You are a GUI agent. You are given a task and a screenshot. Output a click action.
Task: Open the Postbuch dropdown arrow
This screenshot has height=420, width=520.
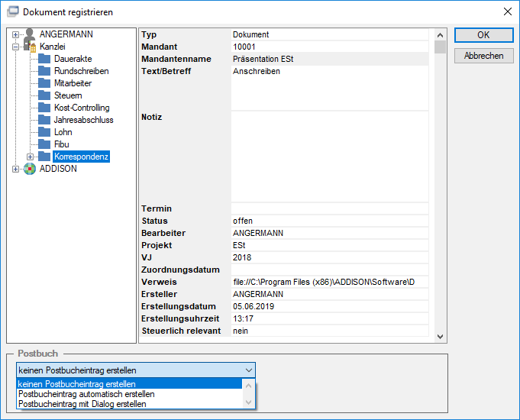tap(249, 370)
